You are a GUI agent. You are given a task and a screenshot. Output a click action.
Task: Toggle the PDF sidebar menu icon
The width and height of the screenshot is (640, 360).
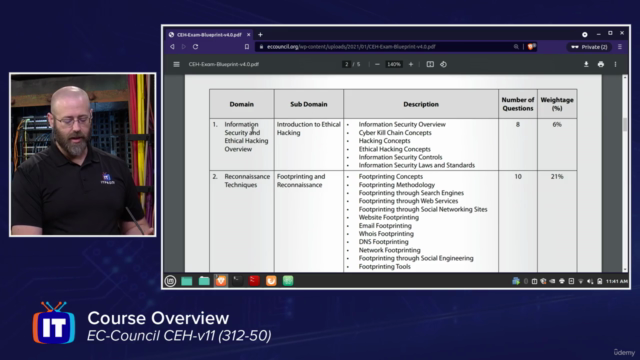tap(176, 64)
